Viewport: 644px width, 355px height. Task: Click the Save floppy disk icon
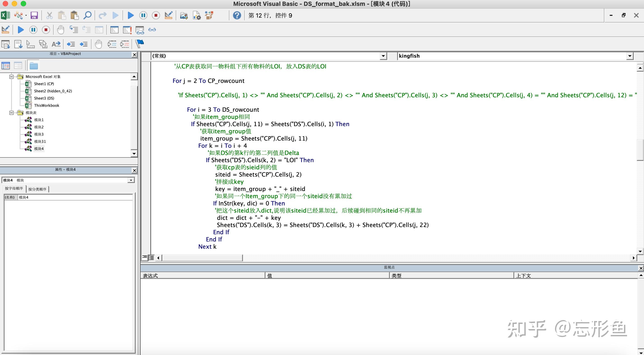click(x=34, y=16)
